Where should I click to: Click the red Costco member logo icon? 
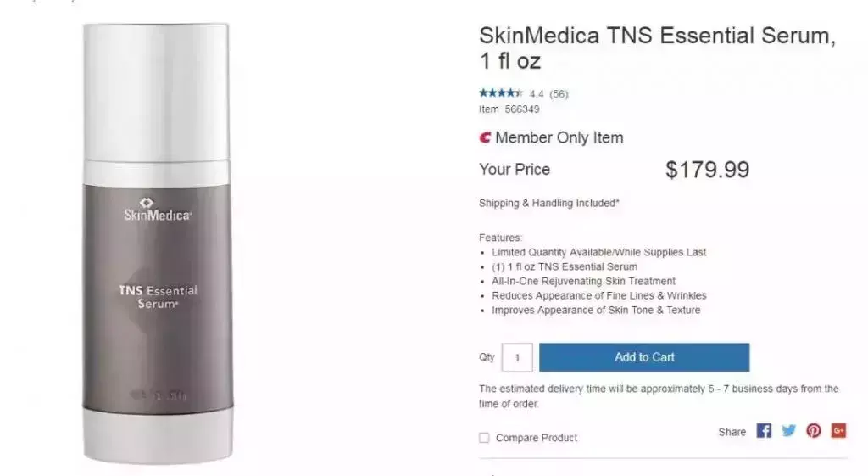[x=485, y=137]
